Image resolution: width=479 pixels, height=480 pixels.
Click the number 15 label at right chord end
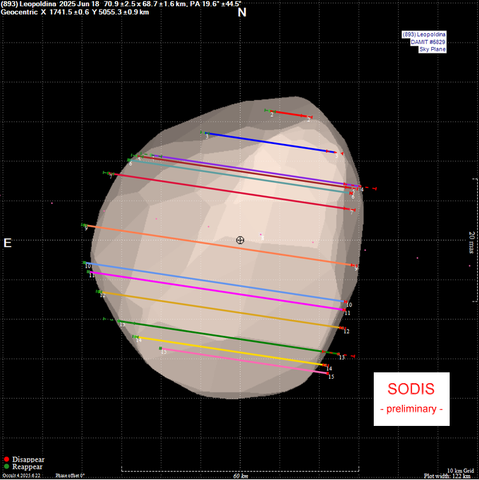click(x=331, y=377)
